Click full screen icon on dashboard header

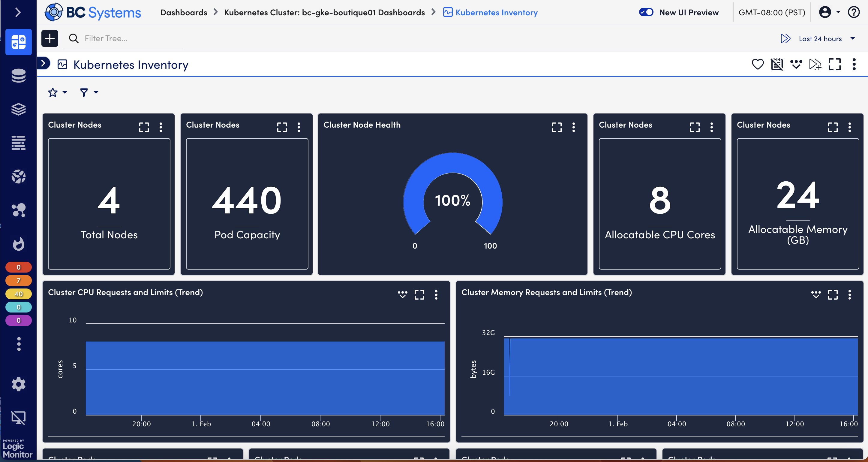pyautogui.click(x=835, y=64)
